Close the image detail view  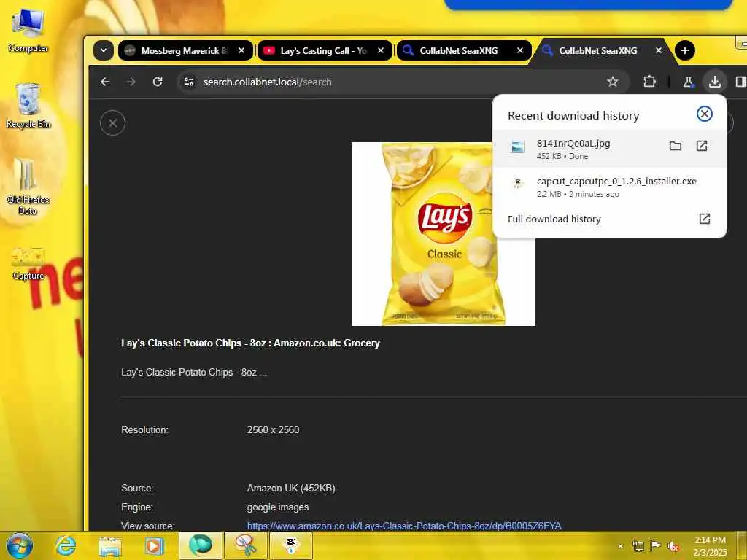coord(113,122)
